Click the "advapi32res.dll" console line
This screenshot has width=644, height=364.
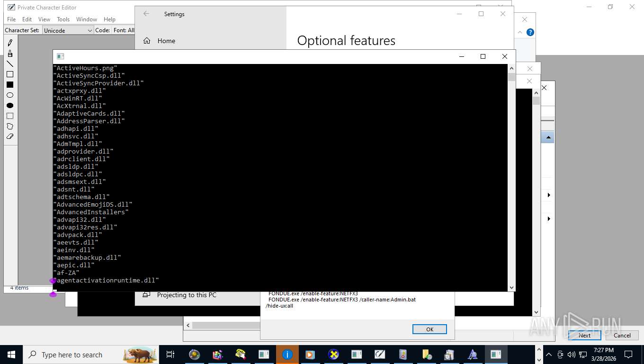[85, 227]
